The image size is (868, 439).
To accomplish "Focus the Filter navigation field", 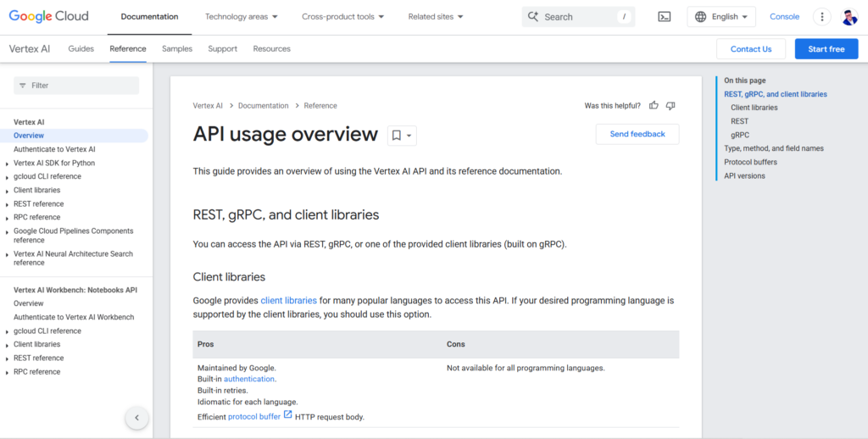I will click(76, 86).
